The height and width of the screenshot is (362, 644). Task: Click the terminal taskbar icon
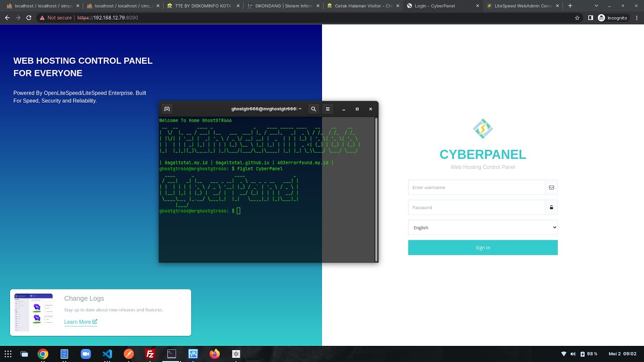172,354
